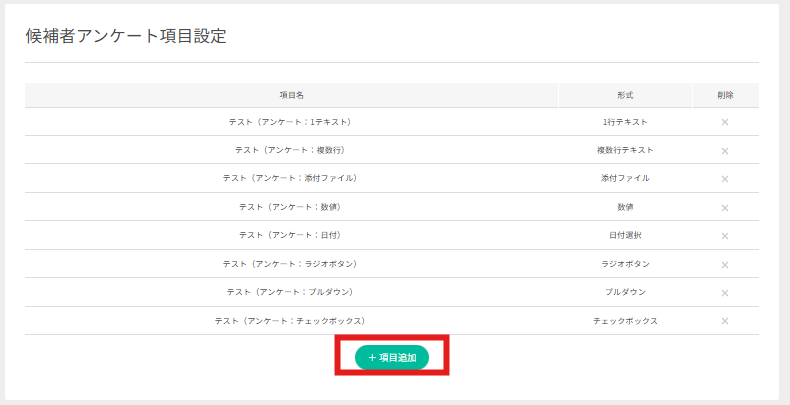Viewport: 790px width, 405px height.
Task: Select item name テスト（アンケート：プルダウン）
Action: point(290,292)
